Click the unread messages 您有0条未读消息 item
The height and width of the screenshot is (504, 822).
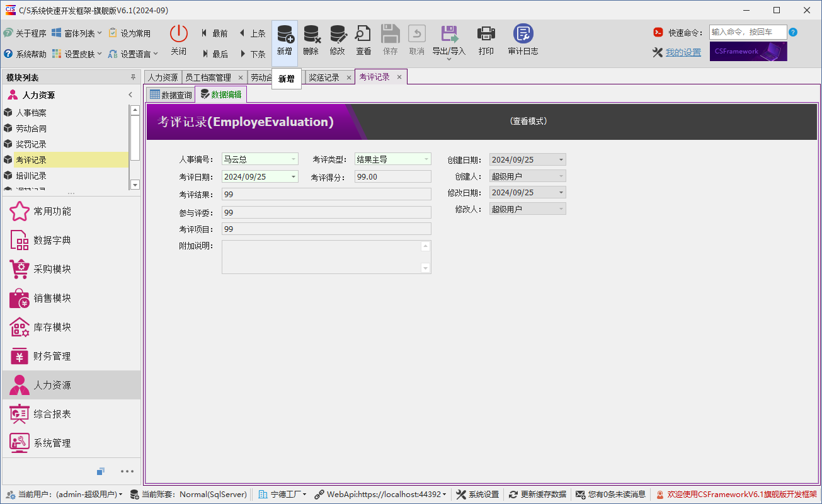[x=610, y=495]
